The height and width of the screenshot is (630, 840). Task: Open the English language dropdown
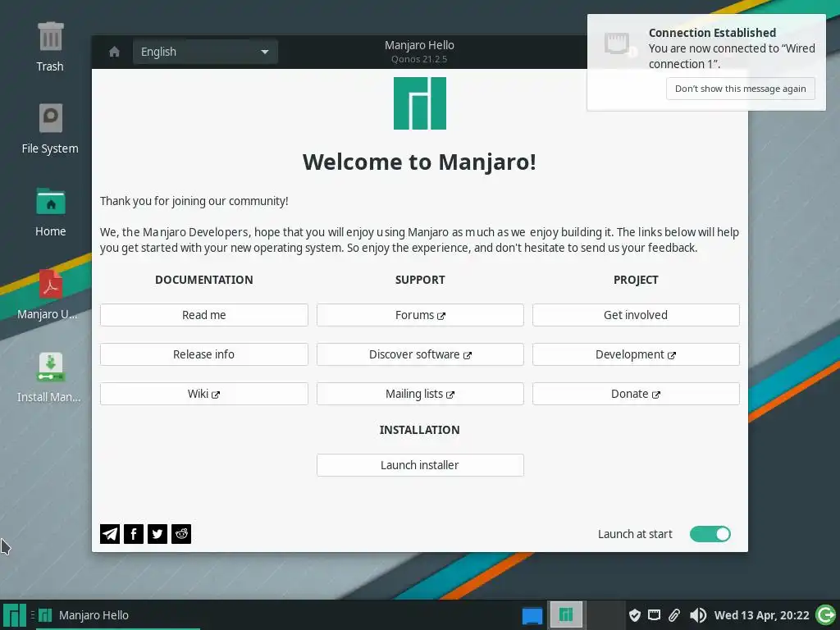tap(205, 52)
